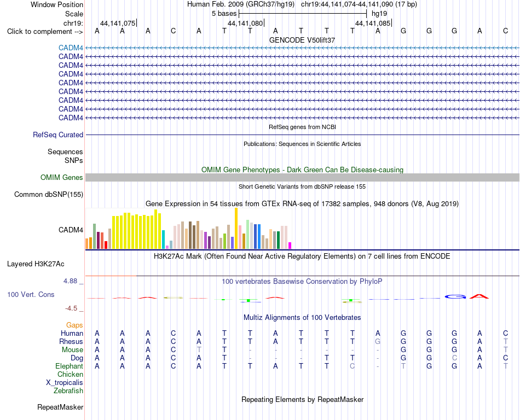The width and height of the screenshot is (520, 420).
Task: Click the hg19 text beside scale bar
Action: point(379,14)
